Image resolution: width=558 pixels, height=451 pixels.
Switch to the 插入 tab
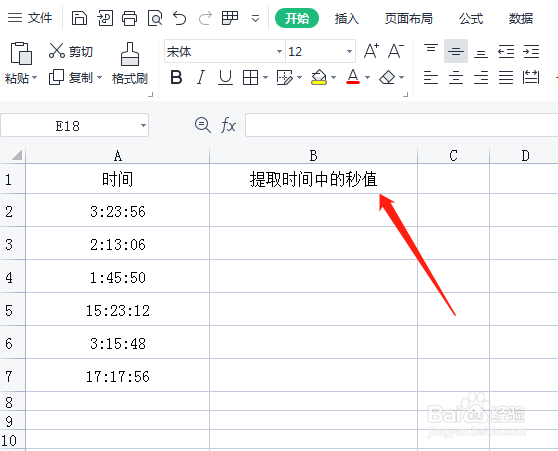point(347,18)
